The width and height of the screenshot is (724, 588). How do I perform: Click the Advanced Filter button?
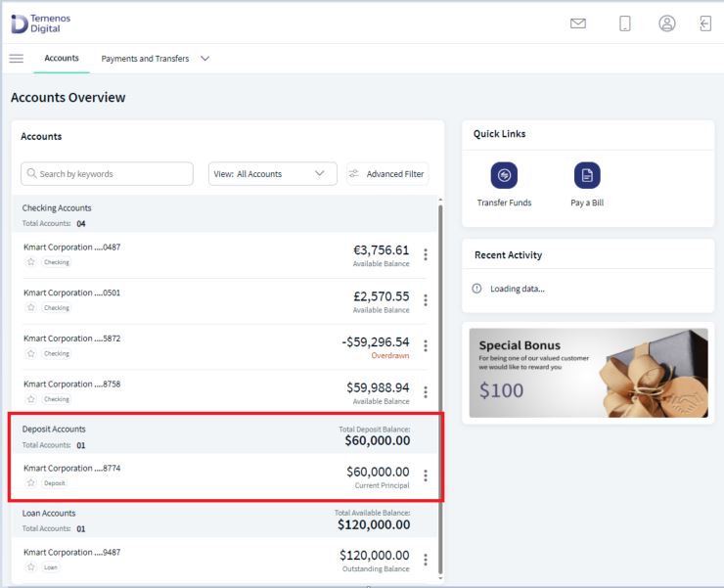pos(387,174)
